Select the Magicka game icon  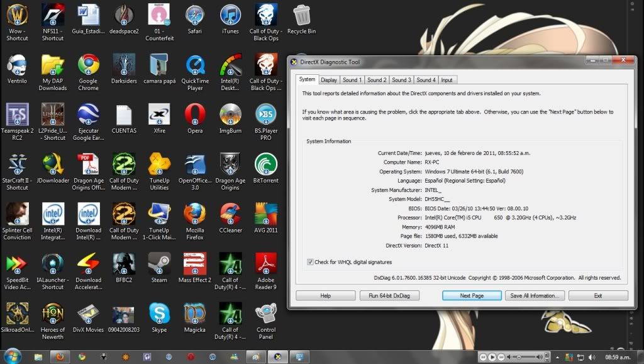coord(195,318)
